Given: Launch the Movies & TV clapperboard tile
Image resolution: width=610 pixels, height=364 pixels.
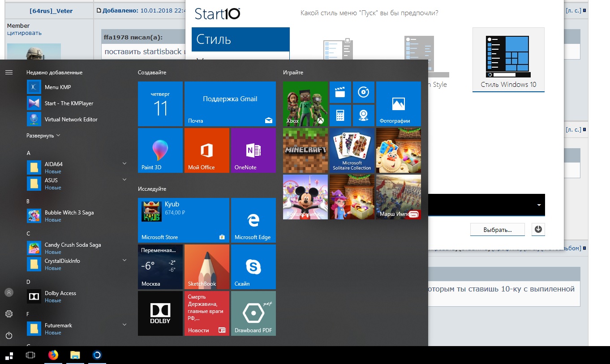Looking at the screenshot, I should click(340, 92).
